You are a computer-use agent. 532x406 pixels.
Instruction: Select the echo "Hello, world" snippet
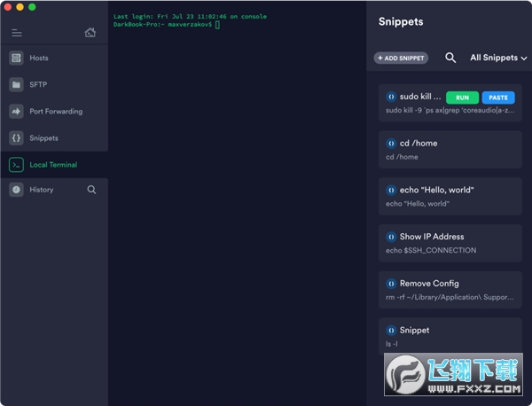pyautogui.click(x=450, y=196)
